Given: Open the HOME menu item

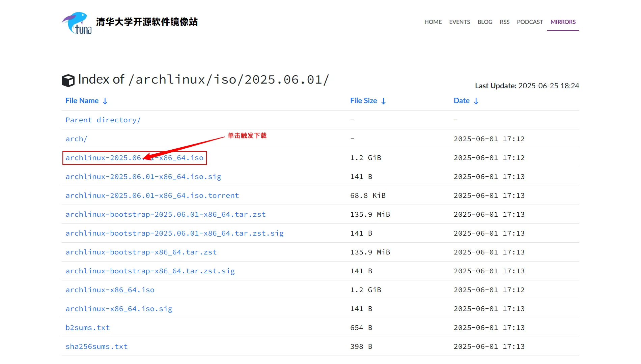Looking at the screenshot, I should (x=433, y=22).
